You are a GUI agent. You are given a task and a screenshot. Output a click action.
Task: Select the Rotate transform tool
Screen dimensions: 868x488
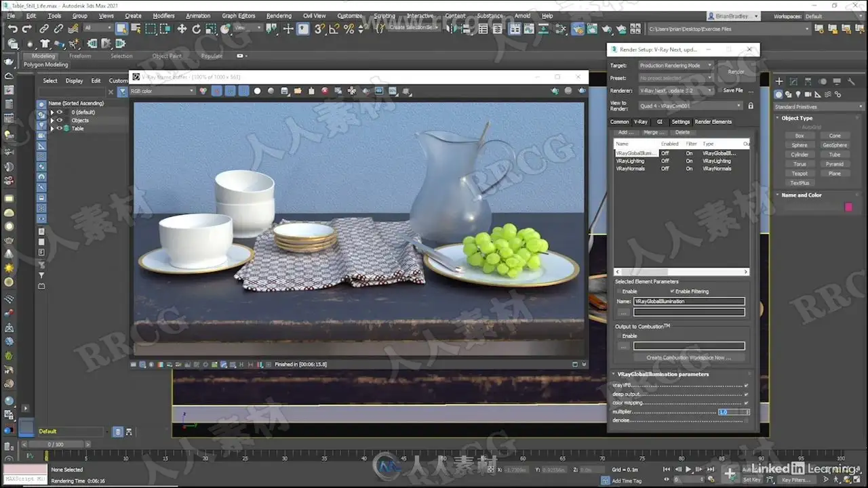(x=197, y=28)
